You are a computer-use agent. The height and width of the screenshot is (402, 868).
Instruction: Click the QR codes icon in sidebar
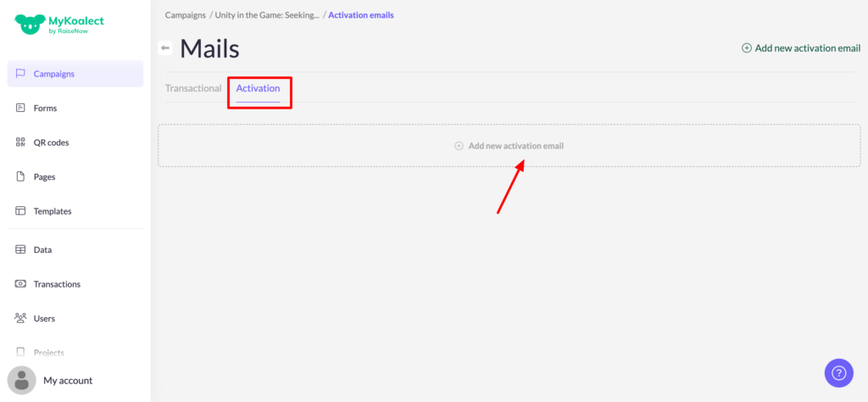[x=20, y=142]
